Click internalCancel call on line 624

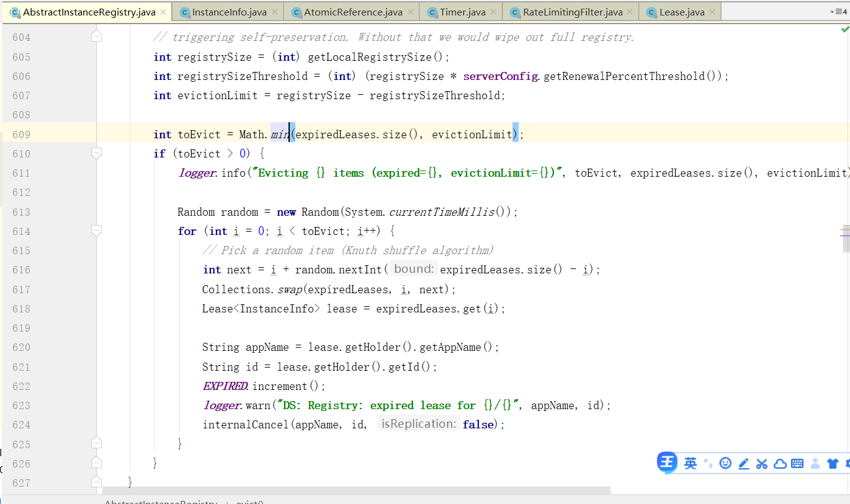(x=246, y=425)
